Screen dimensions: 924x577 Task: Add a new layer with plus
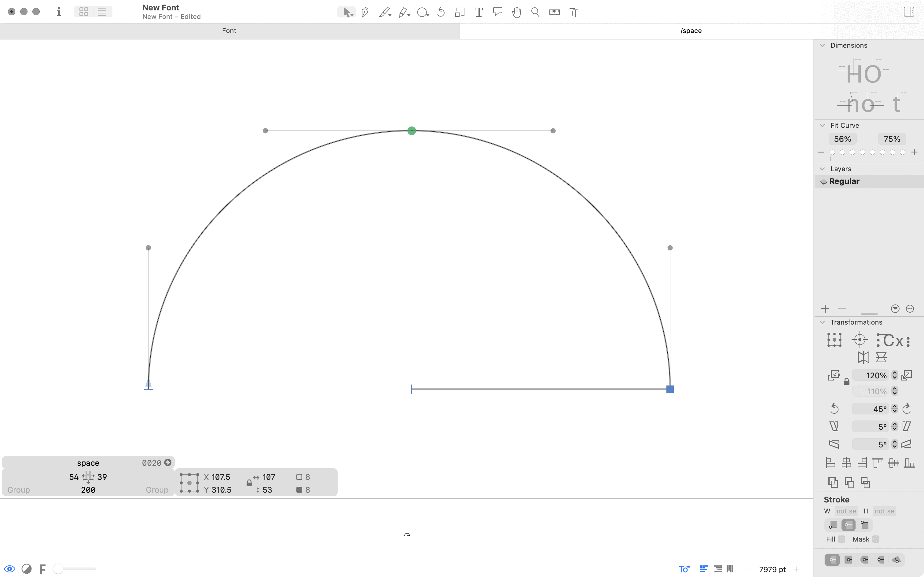(825, 309)
